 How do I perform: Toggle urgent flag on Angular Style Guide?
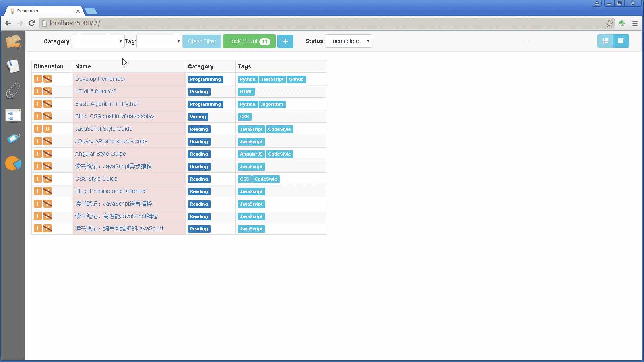47,154
